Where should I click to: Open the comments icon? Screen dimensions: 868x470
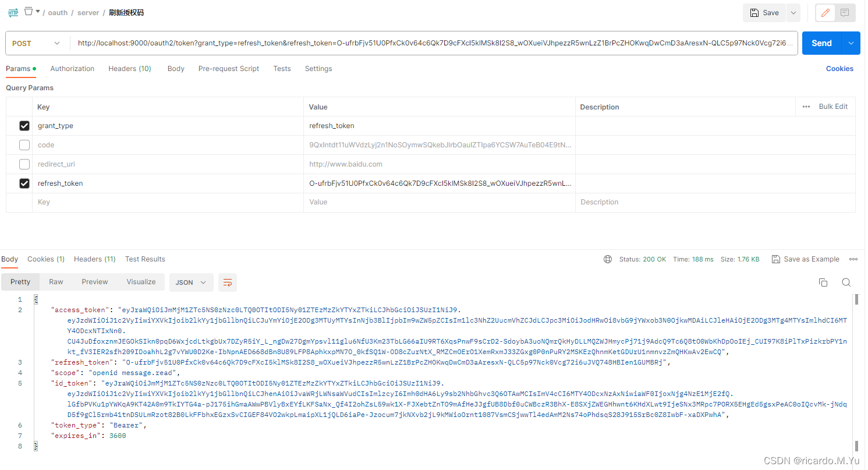(x=845, y=13)
